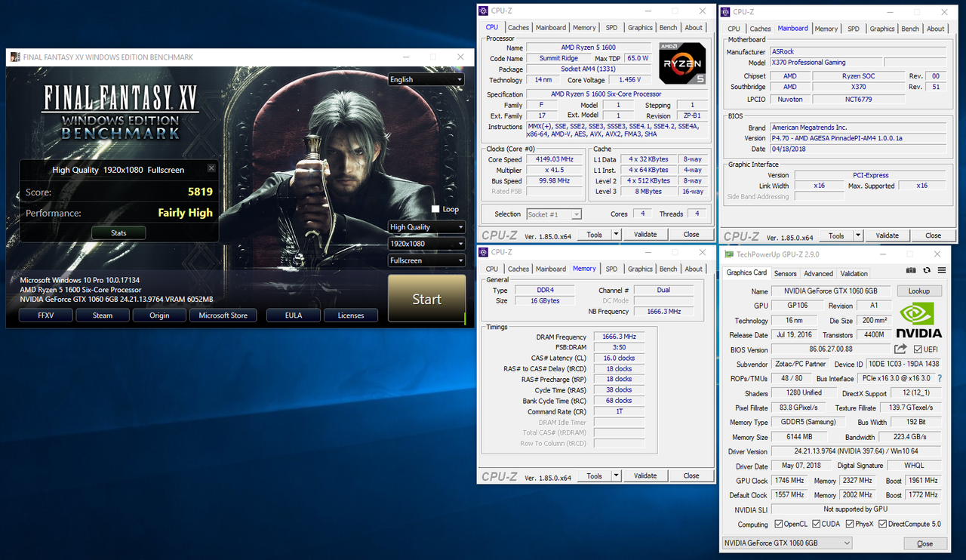Click Validate in the CPU-Z Mainboard window

888,235
